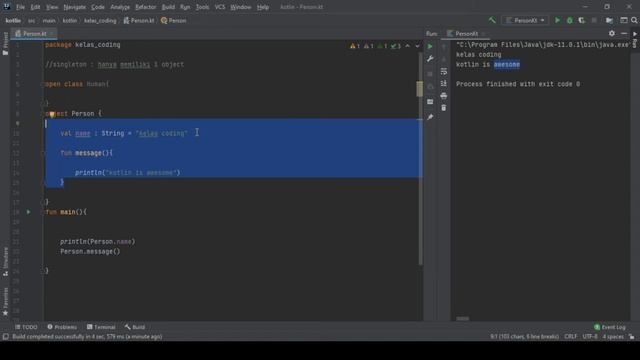Open the Build menu
Screen dimensions: 640x360
point(168,7)
